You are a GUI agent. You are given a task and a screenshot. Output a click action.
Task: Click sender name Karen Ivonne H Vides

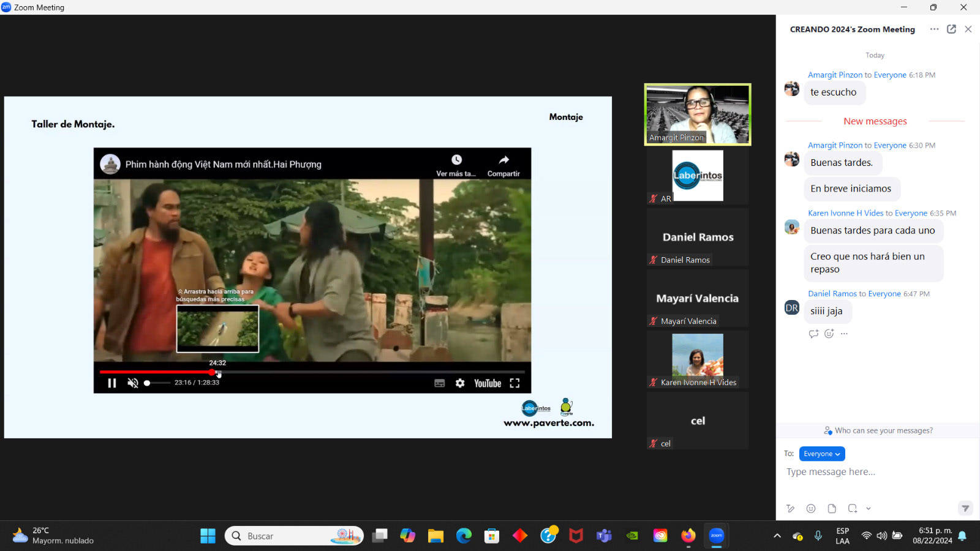(845, 213)
